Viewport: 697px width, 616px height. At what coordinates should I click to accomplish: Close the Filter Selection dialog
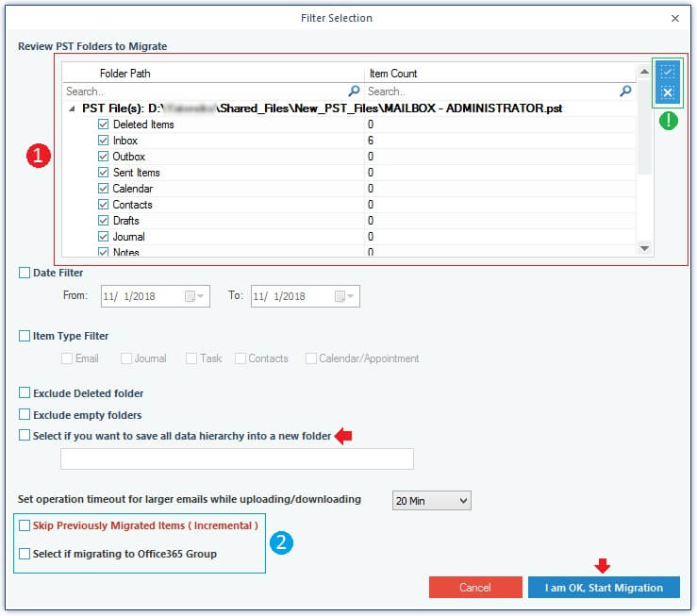[x=674, y=18]
